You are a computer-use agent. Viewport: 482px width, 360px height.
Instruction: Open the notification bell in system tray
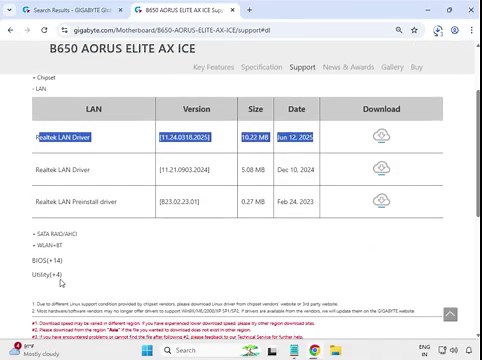(469, 350)
